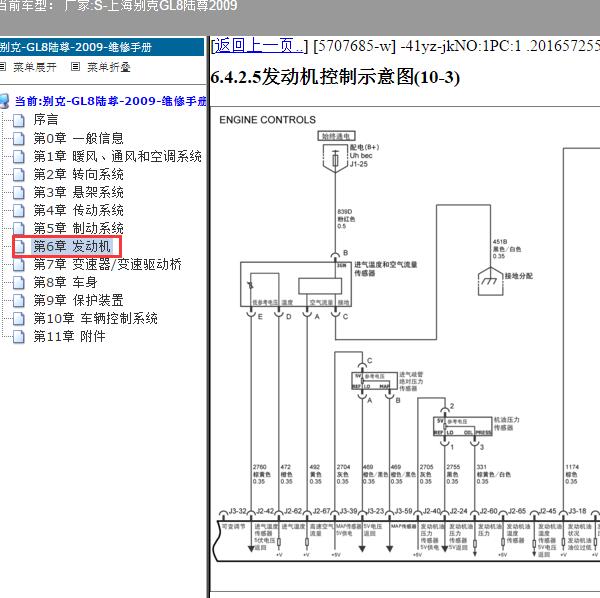This screenshot has width=600, height=598.
Task: Click page icon next to 第7章
Action: click(x=19, y=265)
